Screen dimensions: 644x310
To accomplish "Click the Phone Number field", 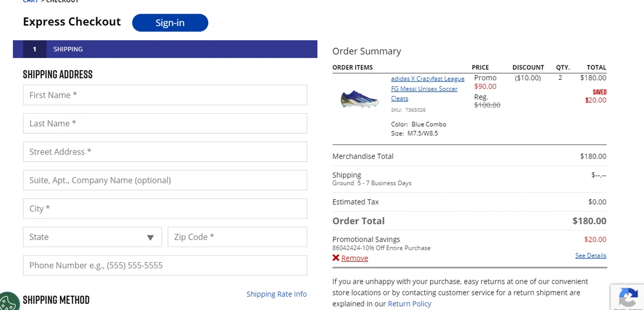I will 165,265.
